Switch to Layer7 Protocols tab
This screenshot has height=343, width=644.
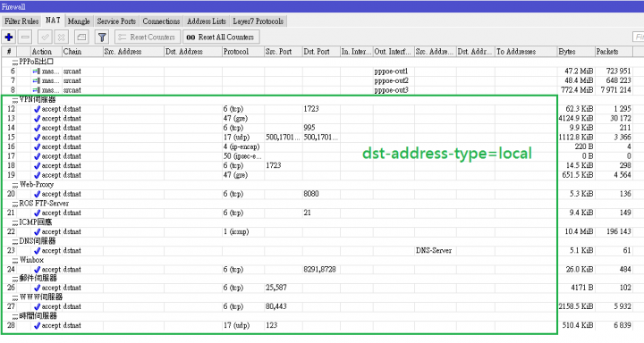258,21
